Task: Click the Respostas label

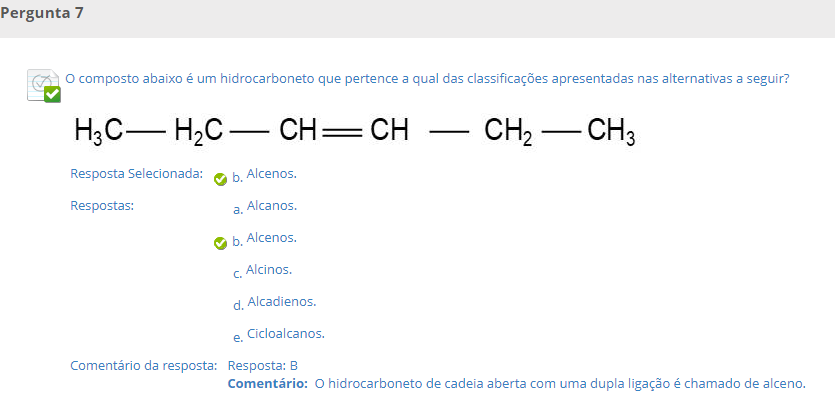Action: [102, 206]
